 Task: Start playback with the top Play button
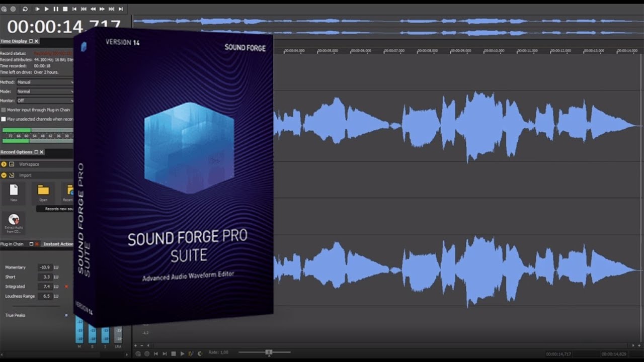[47, 9]
